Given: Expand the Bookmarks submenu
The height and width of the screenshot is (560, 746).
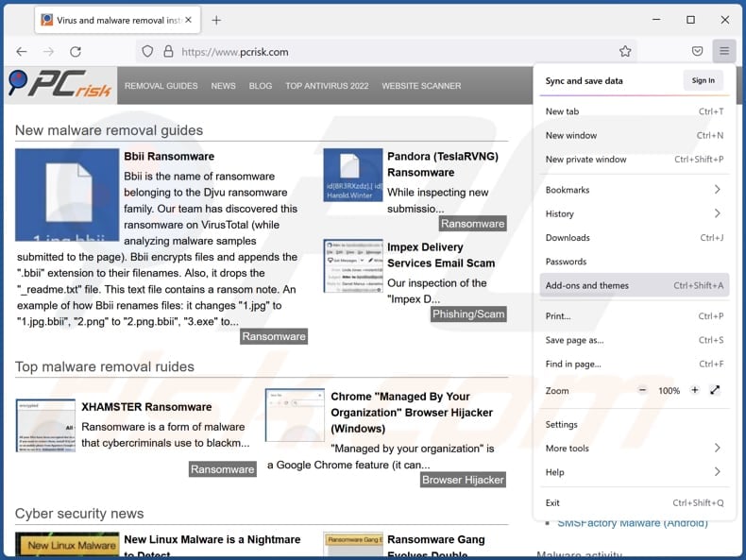Looking at the screenshot, I should tap(633, 190).
